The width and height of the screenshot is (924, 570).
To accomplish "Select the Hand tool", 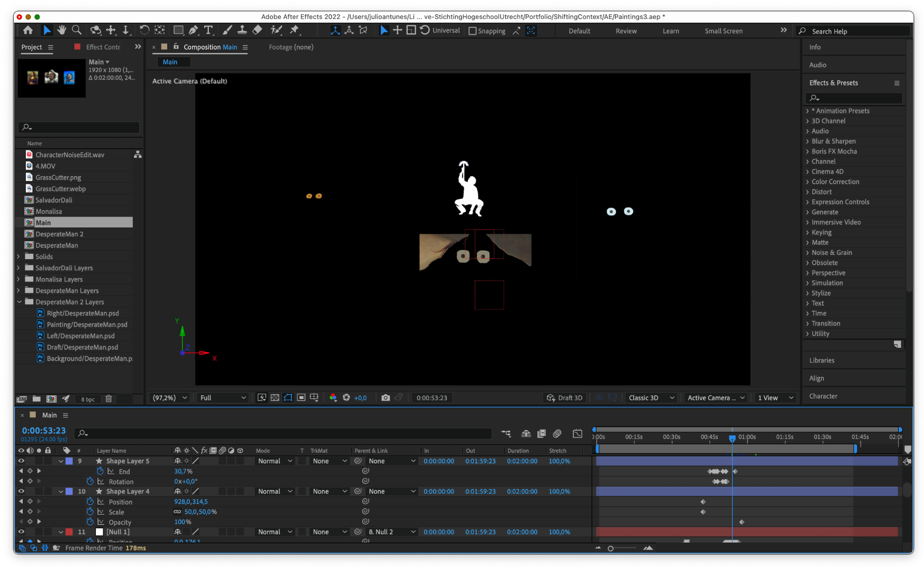I will coord(62,31).
